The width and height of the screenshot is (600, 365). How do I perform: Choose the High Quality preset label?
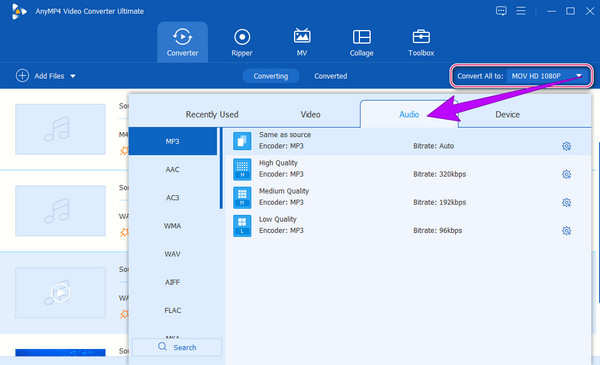point(278,163)
